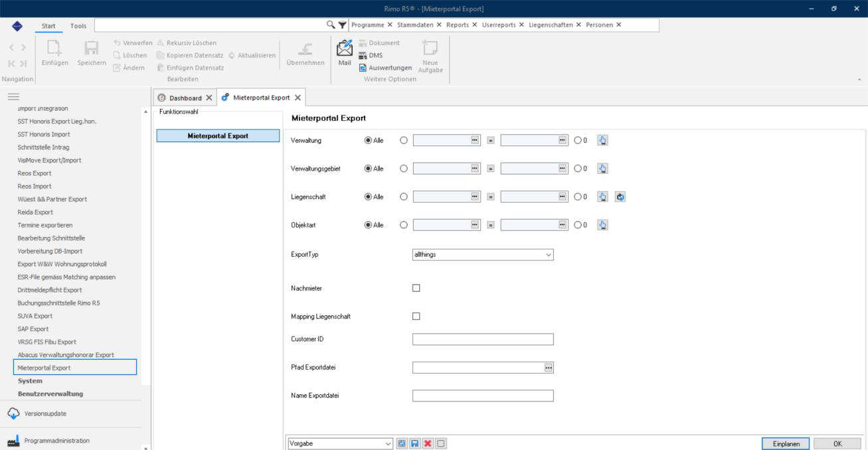
Task: Click ellipsis of Verwaltung to-field
Action: tap(563, 141)
